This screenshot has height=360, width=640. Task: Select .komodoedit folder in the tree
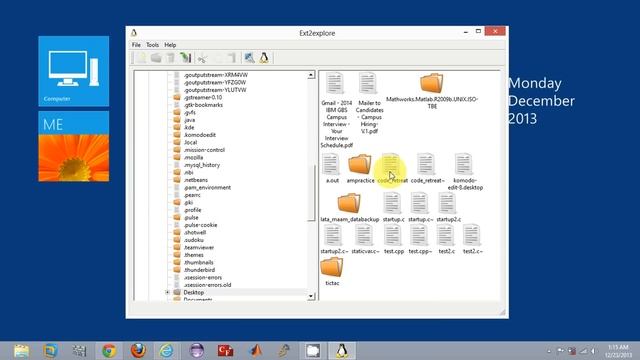click(x=199, y=135)
